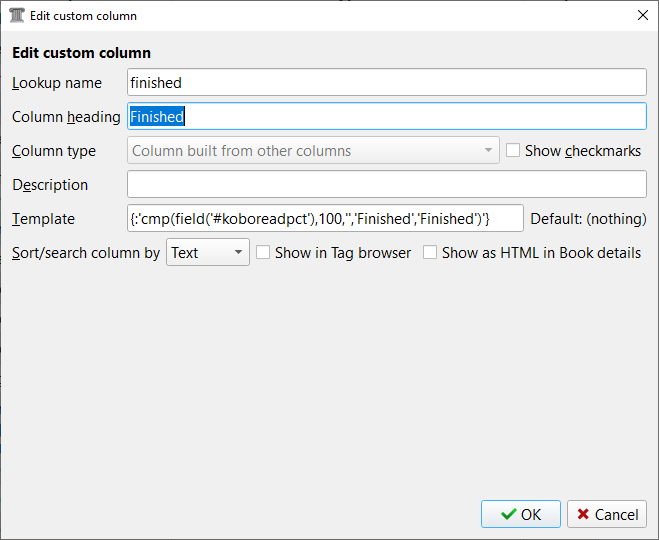Click the calibre library icon in title bar

16,16
